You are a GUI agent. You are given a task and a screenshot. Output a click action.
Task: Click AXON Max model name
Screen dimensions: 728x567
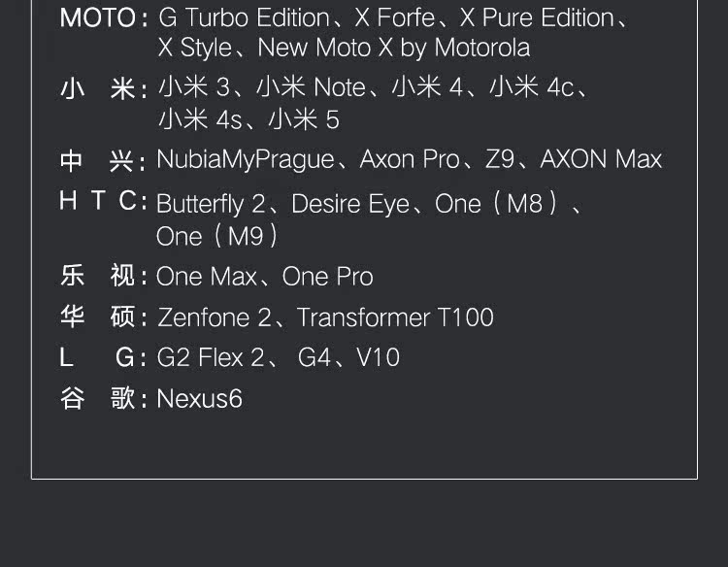pyautogui.click(x=601, y=159)
